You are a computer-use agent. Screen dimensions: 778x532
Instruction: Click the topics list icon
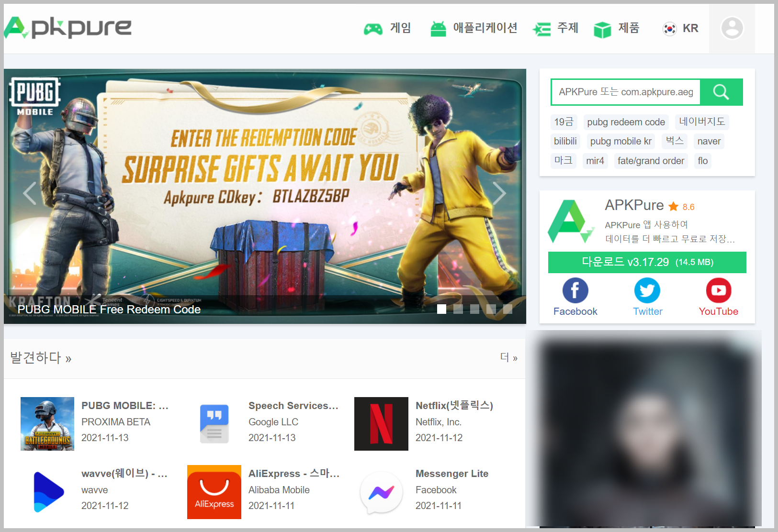[542, 29]
